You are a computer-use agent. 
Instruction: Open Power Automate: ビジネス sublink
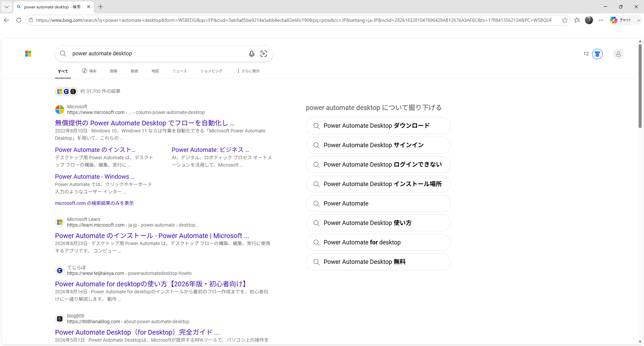click(x=210, y=150)
